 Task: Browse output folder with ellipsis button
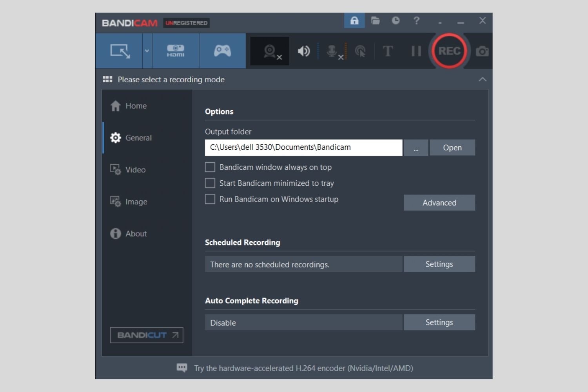(416, 147)
